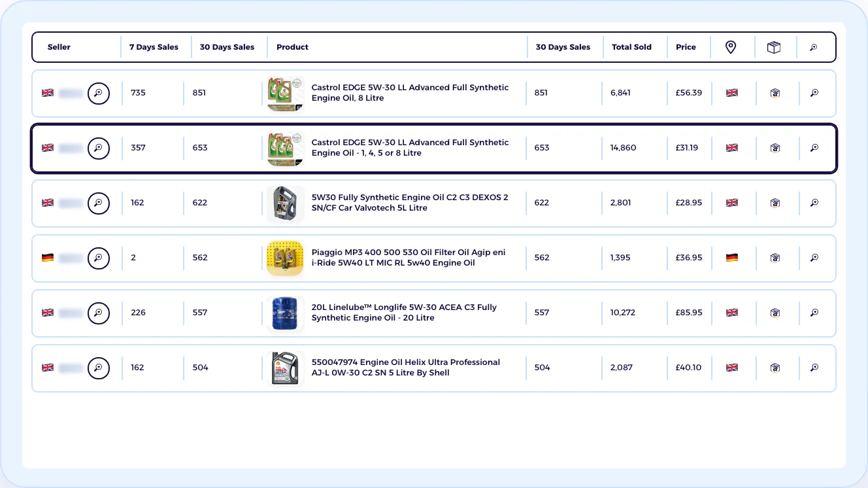Screen dimensions: 868x488
Task: Click seller magnifier for 20L Linelube row
Action: (x=99, y=313)
